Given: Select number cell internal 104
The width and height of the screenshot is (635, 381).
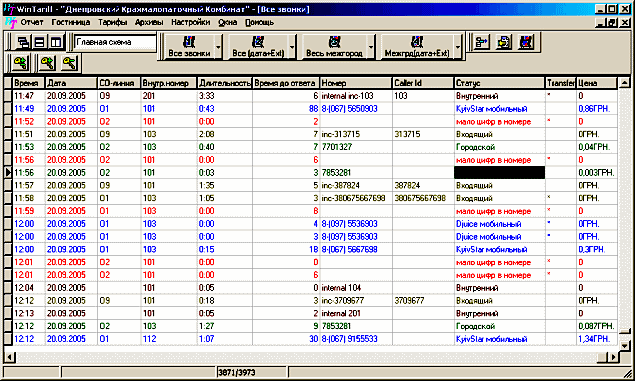Looking at the screenshot, I should point(356,288).
